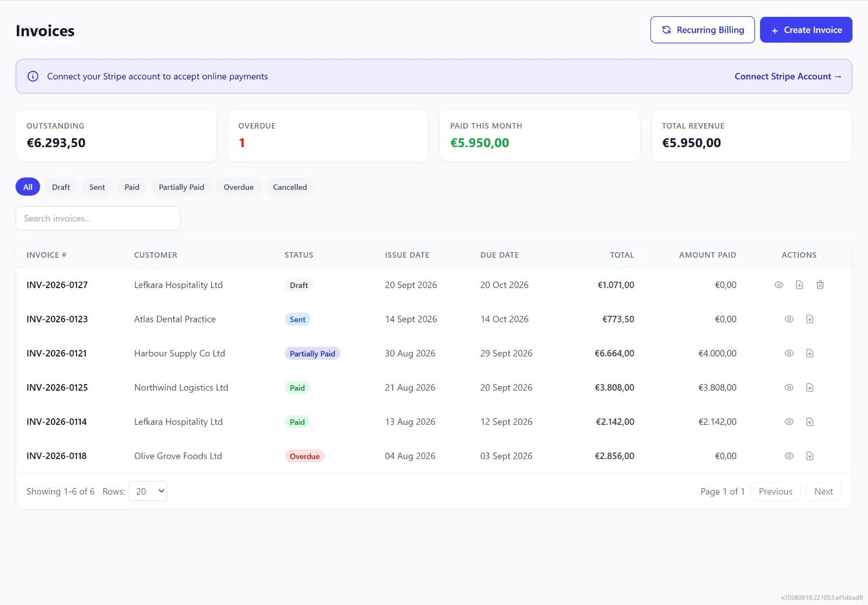Focus the Search invoices field

[98, 218]
